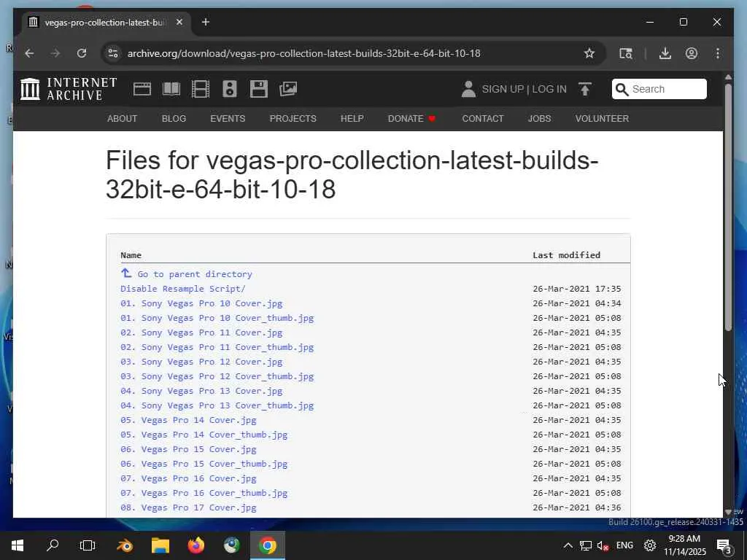This screenshot has height=560, width=747.
Task: Click the LOG IN link
Action: coord(549,89)
